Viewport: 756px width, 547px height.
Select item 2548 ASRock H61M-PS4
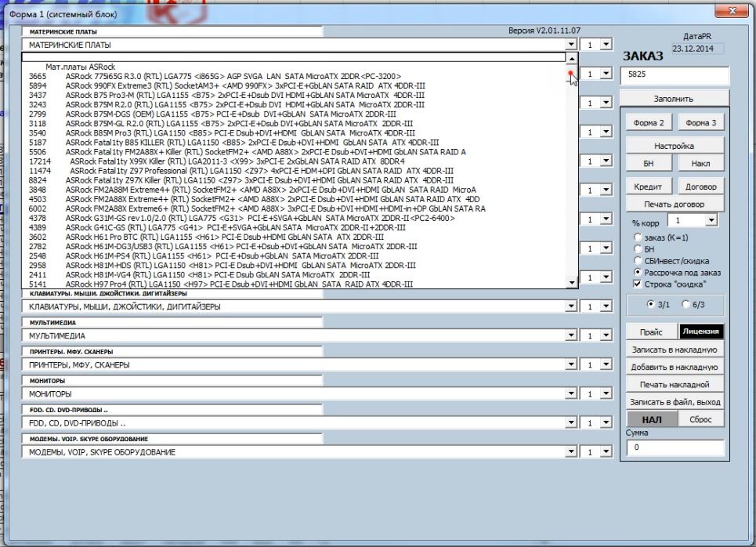pyautogui.click(x=293, y=255)
